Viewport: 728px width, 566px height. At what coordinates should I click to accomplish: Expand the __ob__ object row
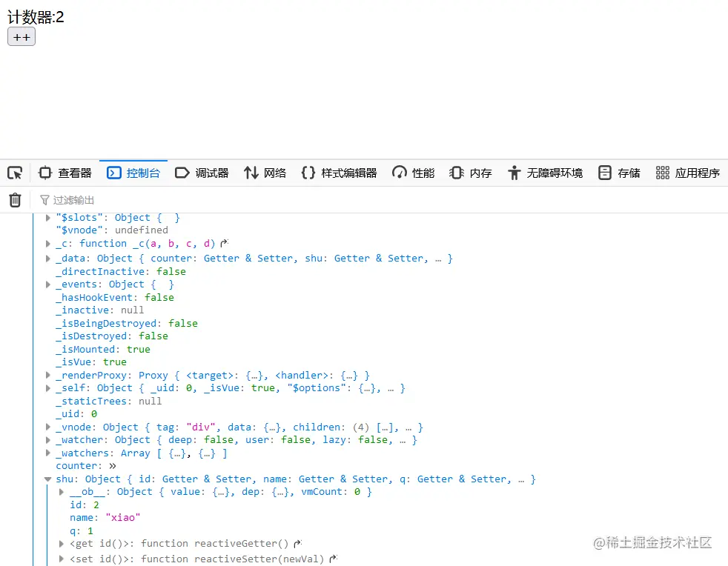click(62, 492)
